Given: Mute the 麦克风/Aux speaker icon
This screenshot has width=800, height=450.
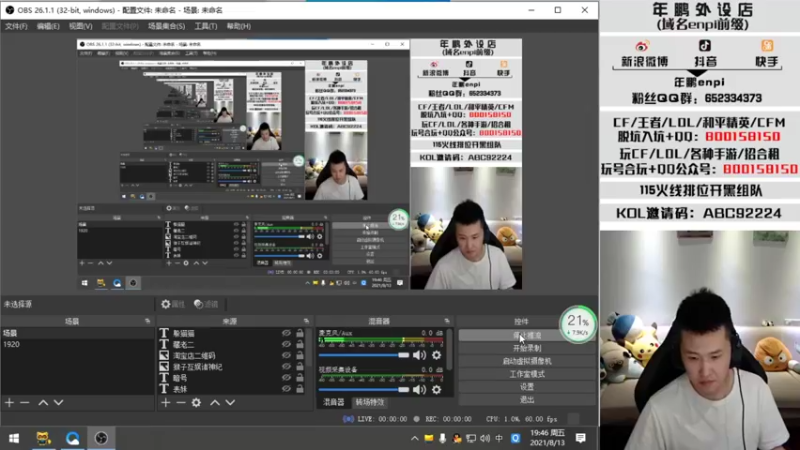Looking at the screenshot, I should [x=419, y=355].
